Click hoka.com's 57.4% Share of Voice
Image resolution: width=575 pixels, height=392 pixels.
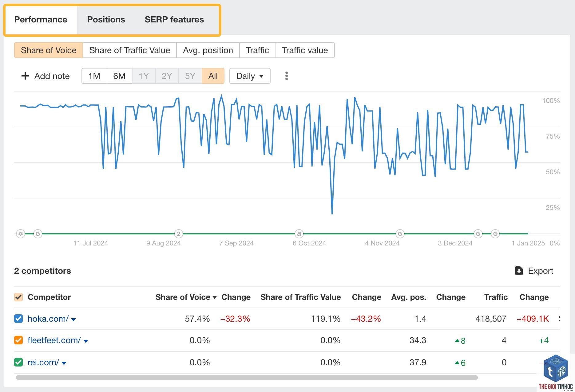(197, 319)
